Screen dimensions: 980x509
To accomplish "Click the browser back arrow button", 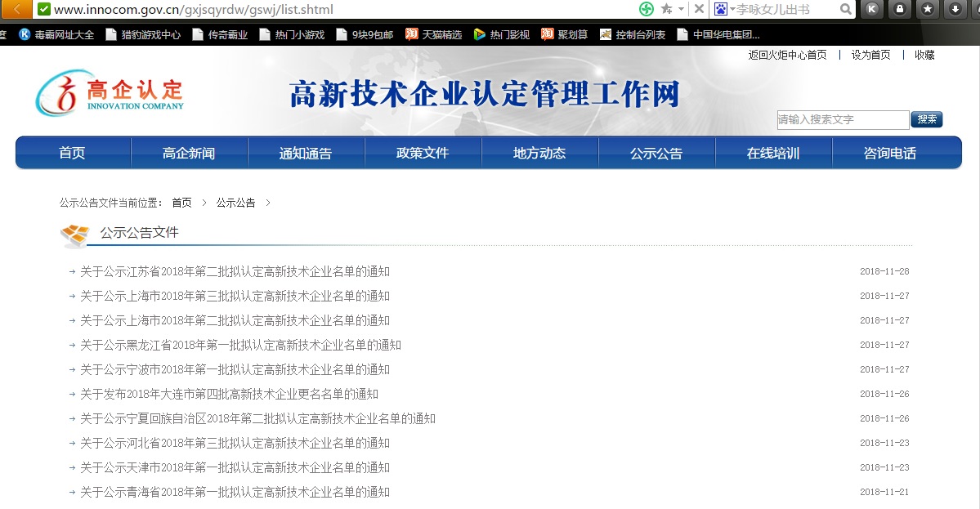I will tap(16, 9).
